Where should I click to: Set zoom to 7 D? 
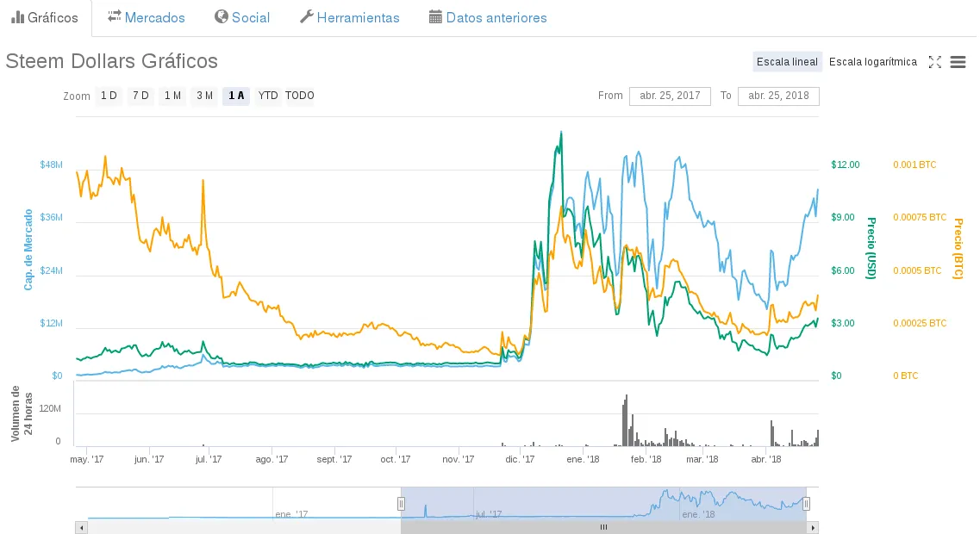pos(140,96)
